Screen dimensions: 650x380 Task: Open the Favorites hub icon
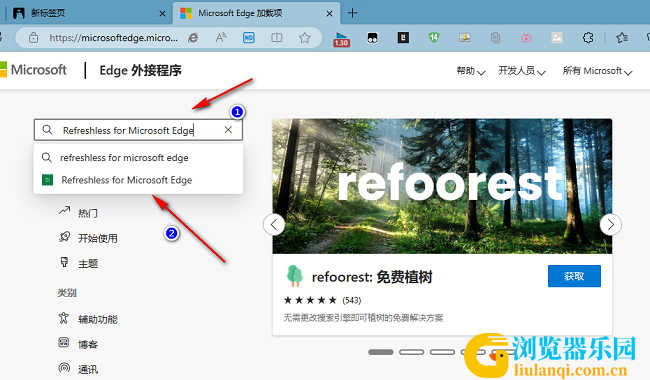tap(621, 38)
